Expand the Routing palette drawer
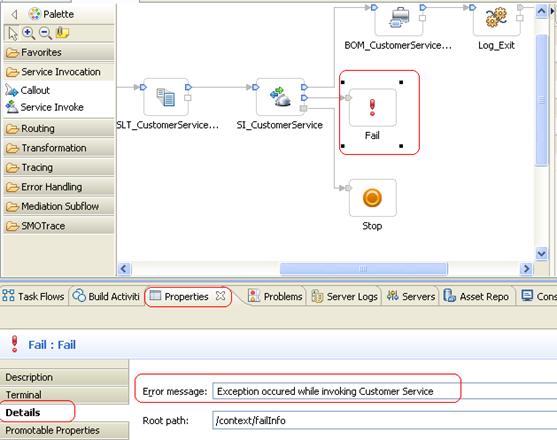 [x=59, y=129]
